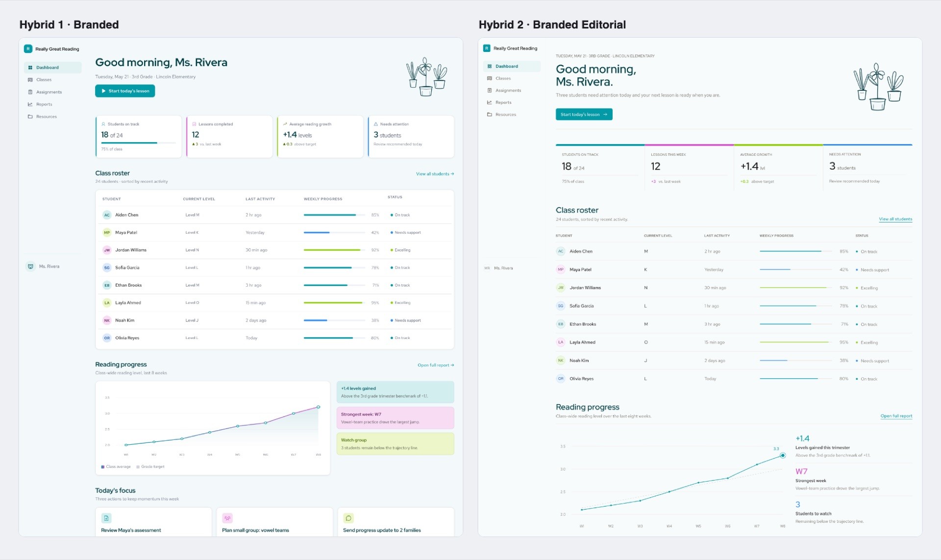Click Assignments icon in Hybrid 2 sidebar
The height and width of the screenshot is (560, 941).
490,90
